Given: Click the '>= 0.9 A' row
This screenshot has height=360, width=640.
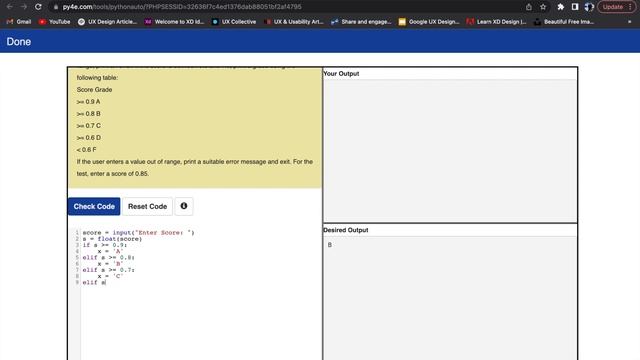Looking at the screenshot, I should pos(88,102).
